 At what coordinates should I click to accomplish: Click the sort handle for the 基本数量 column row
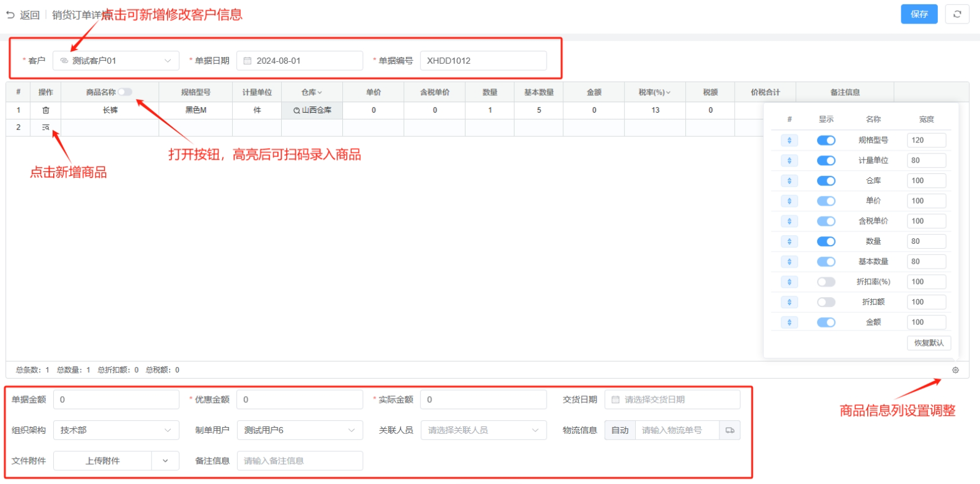click(789, 262)
